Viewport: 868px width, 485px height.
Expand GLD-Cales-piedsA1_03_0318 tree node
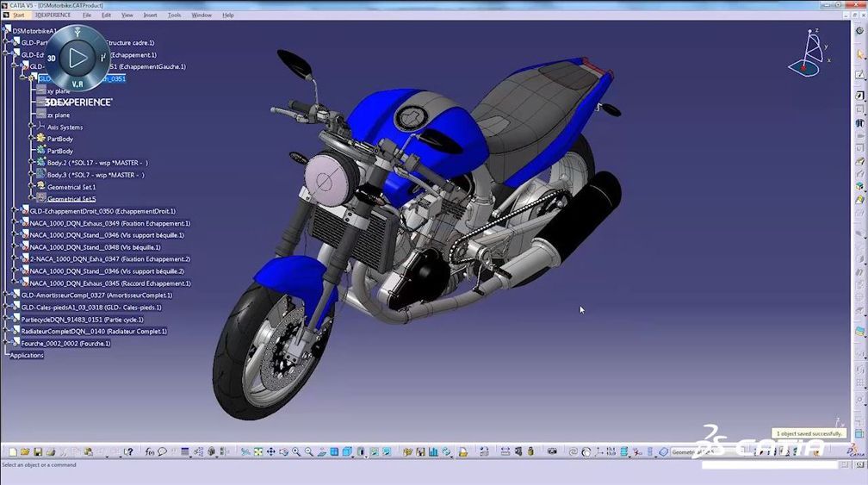[6, 308]
